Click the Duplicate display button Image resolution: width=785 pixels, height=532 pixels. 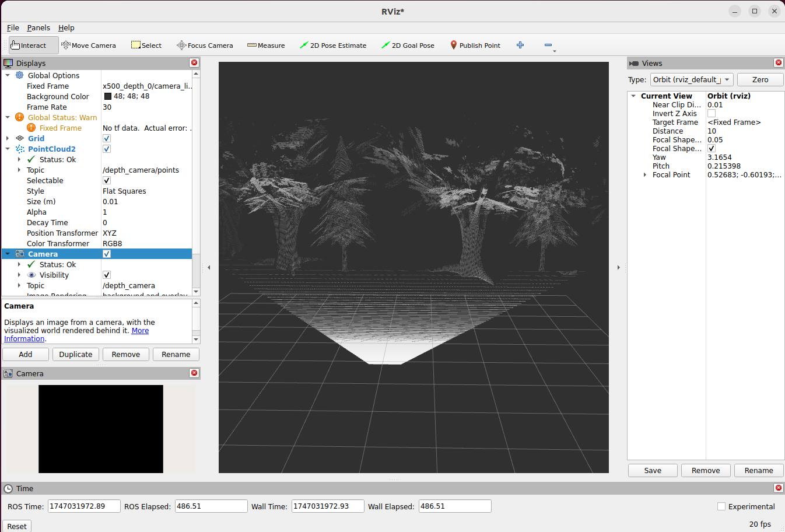click(x=76, y=354)
